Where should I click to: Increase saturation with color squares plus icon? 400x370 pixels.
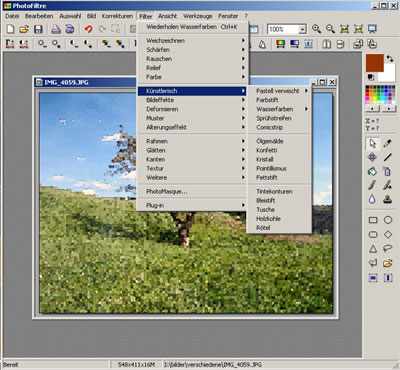coord(120,44)
